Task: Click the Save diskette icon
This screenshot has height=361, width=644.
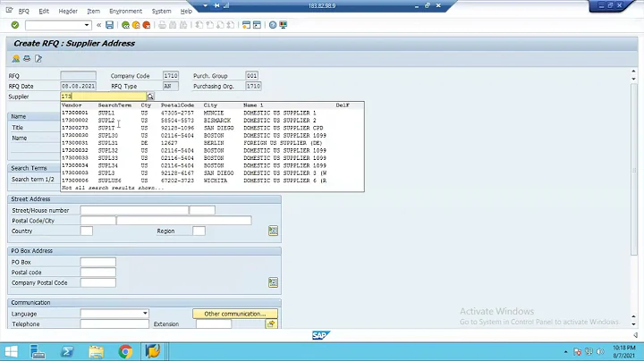Action: click(x=110, y=25)
